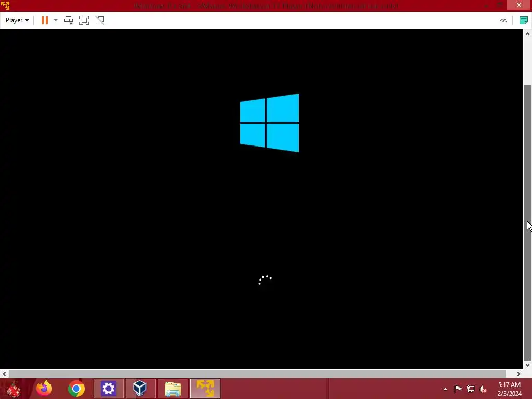Select VMware Player taskbar button
Viewport: 532px width, 399px height.
205,389
